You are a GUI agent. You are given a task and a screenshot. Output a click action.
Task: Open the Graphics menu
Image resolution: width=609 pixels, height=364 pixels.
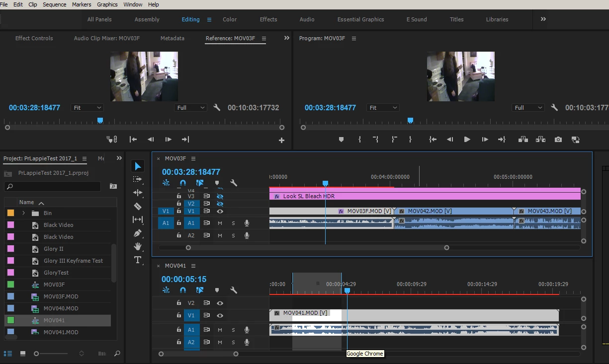coord(107,4)
